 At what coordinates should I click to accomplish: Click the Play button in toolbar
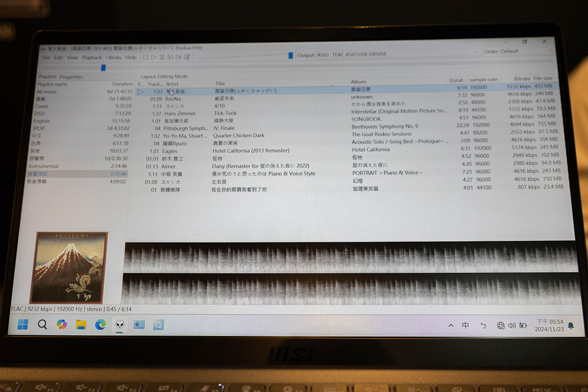(154, 57)
